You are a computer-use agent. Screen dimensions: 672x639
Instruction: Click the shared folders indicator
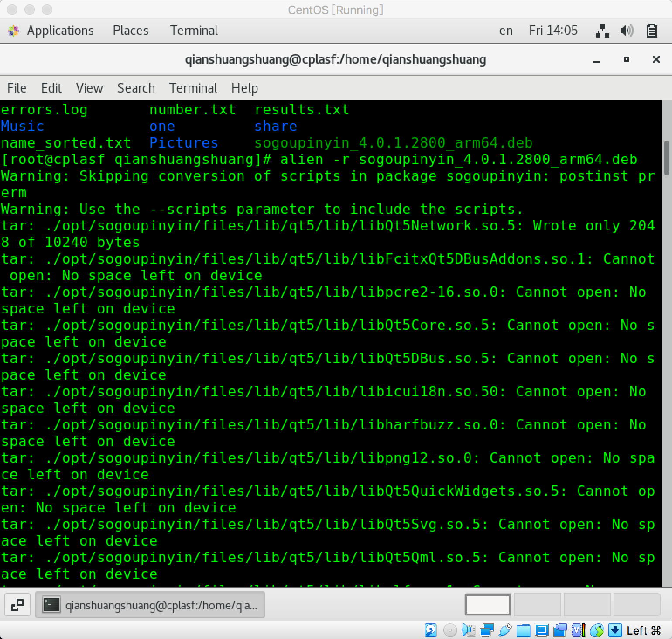pos(523,630)
